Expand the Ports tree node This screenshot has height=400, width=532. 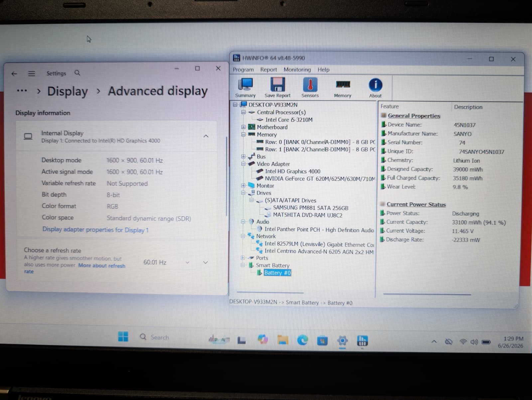pyautogui.click(x=243, y=258)
